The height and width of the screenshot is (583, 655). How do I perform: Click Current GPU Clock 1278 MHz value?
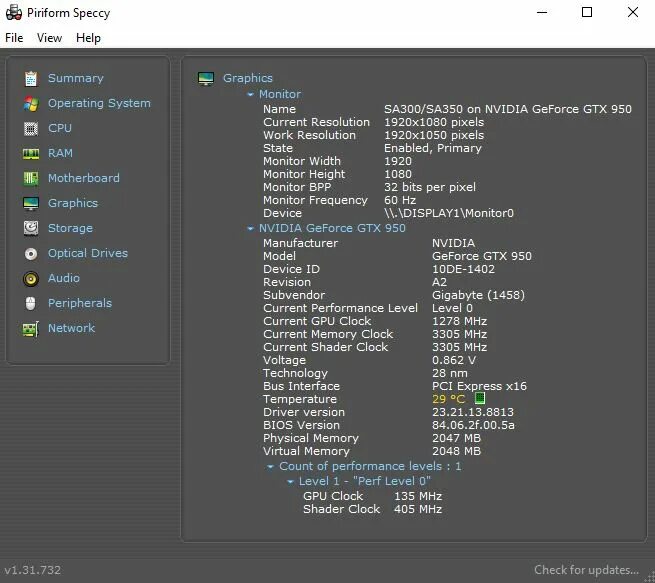460,321
